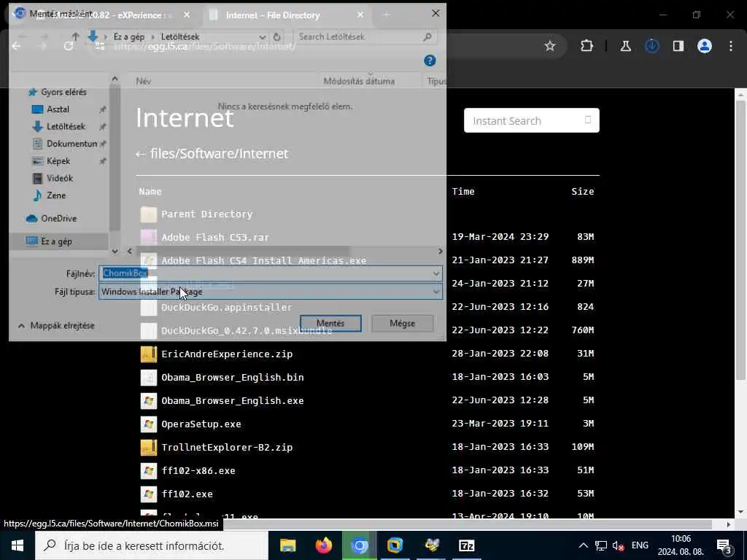Click the Mégse button to cancel
Screen dimensions: 747x560
pyautogui.click(x=402, y=323)
